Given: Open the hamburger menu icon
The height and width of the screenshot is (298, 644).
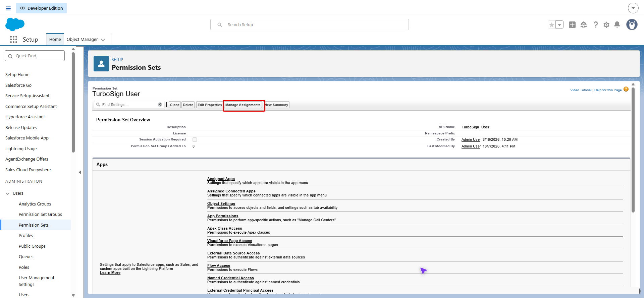Looking at the screenshot, I should [8, 8].
